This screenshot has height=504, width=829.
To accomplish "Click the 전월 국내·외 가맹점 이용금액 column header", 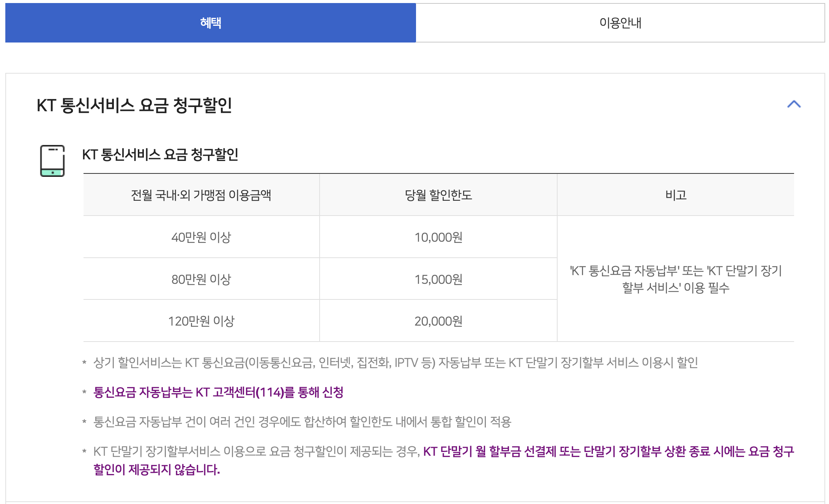I will (x=201, y=195).
